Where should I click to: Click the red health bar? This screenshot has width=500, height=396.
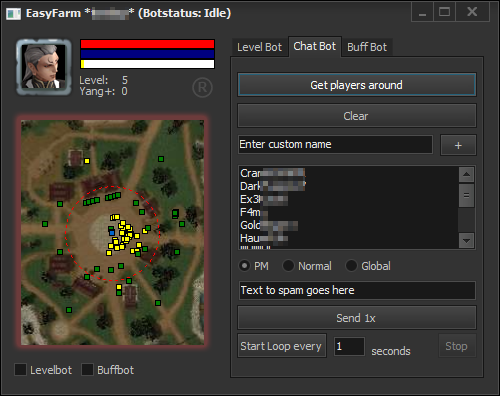[147, 44]
